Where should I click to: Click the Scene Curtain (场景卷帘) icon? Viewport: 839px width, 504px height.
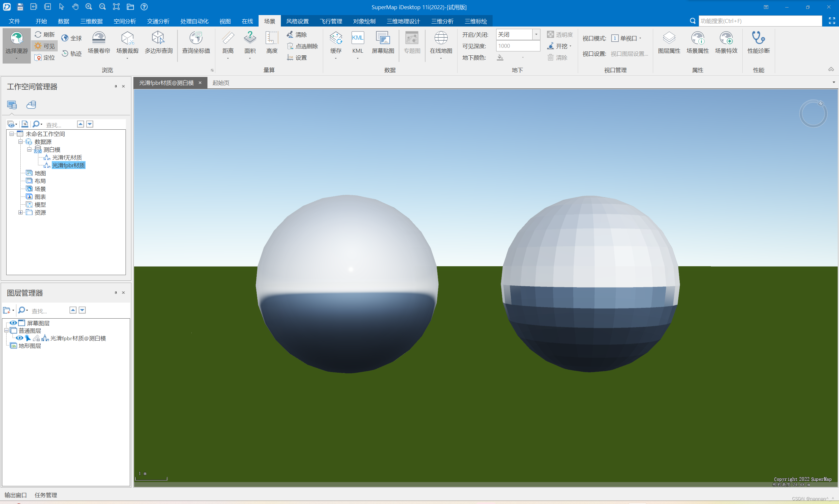99,38
